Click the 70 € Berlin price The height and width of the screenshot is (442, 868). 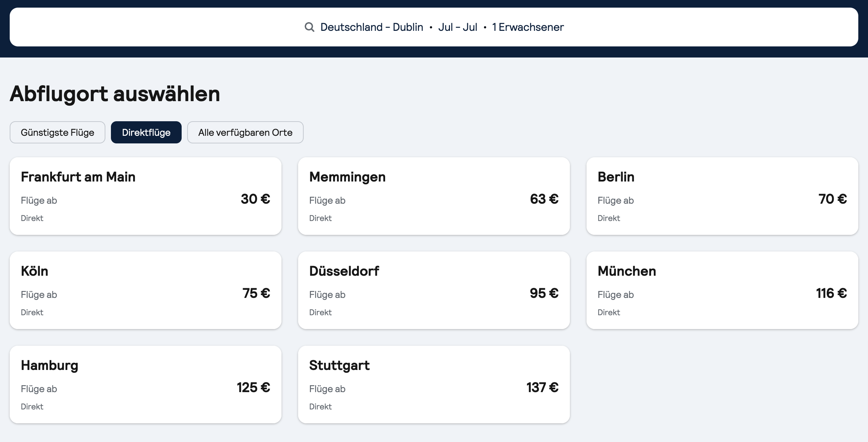(832, 199)
